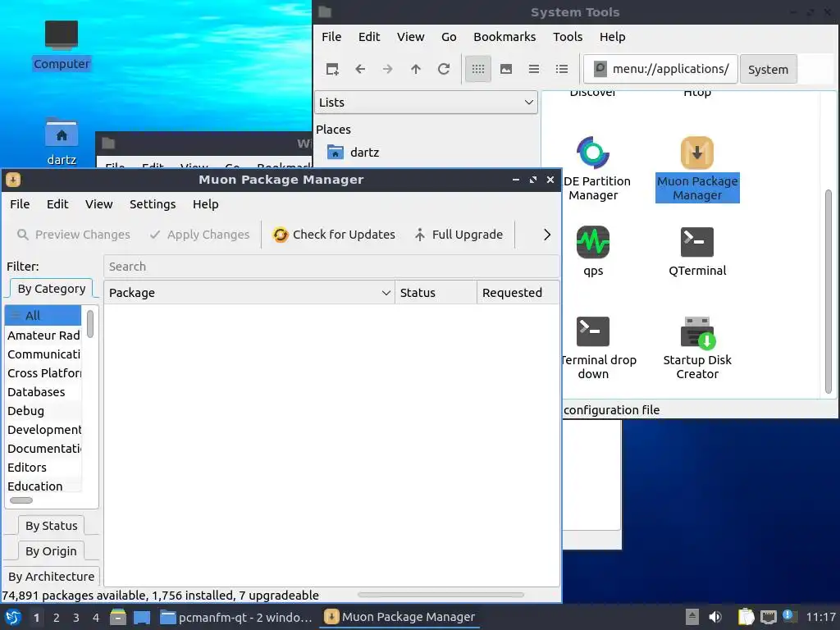Select the By Architecture filter tab
Screen dimensions: 840x630
click(52, 577)
